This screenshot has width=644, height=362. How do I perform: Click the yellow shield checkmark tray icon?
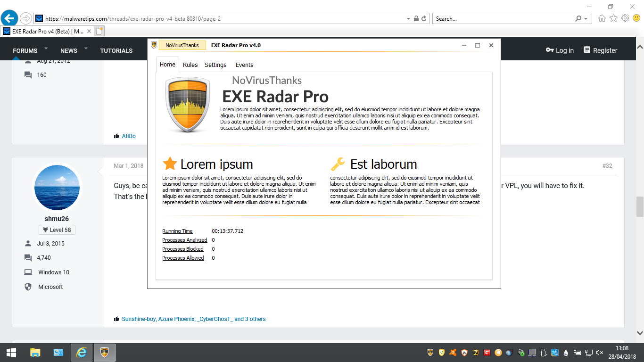[442, 353]
